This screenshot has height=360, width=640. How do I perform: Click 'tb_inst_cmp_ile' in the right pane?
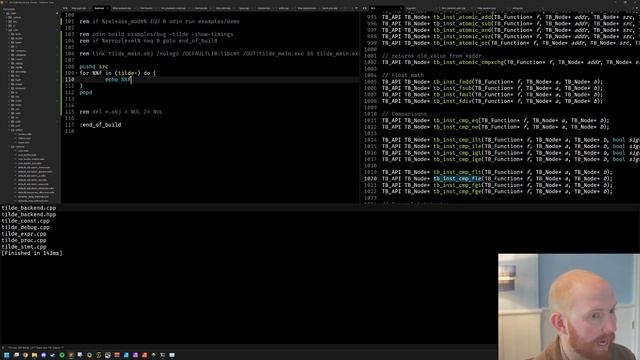(457, 146)
